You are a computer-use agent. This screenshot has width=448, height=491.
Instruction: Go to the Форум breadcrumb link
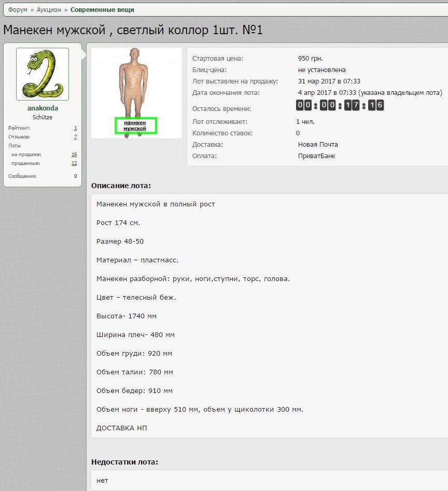tap(18, 10)
